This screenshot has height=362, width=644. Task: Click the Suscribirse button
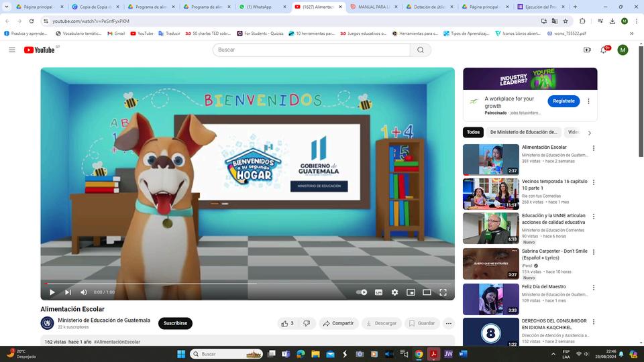click(x=175, y=323)
